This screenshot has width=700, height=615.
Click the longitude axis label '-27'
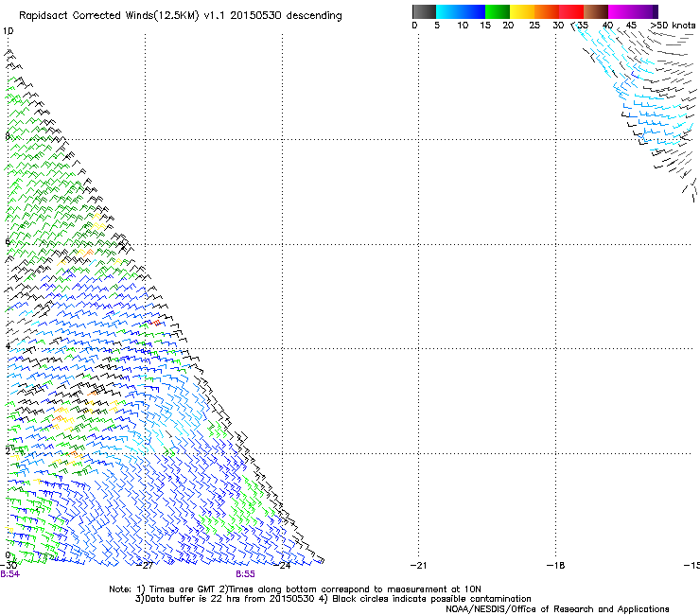tap(146, 566)
